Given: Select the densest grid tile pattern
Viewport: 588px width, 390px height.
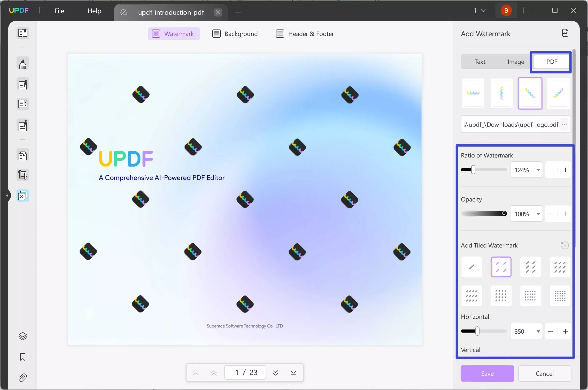Looking at the screenshot, I should click(560, 296).
